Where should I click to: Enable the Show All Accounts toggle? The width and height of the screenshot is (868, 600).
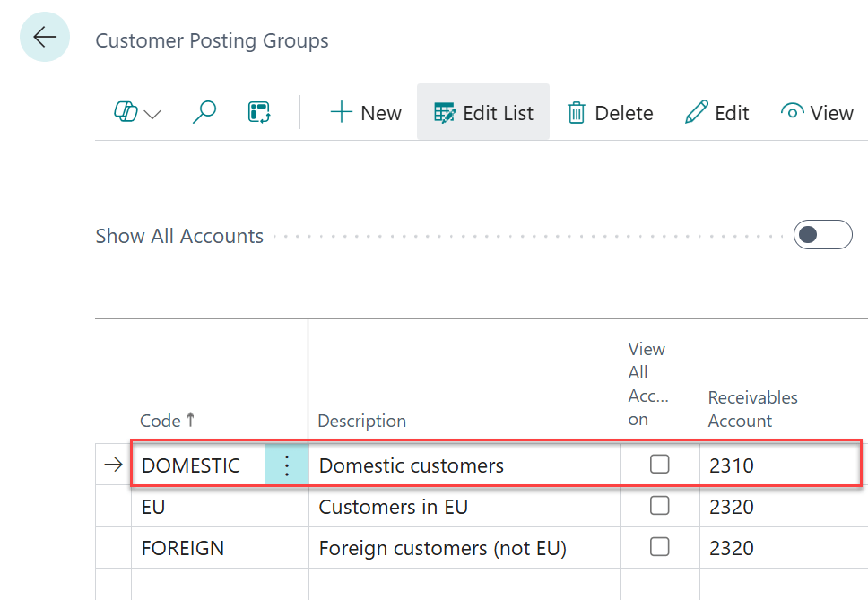coord(822,234)
